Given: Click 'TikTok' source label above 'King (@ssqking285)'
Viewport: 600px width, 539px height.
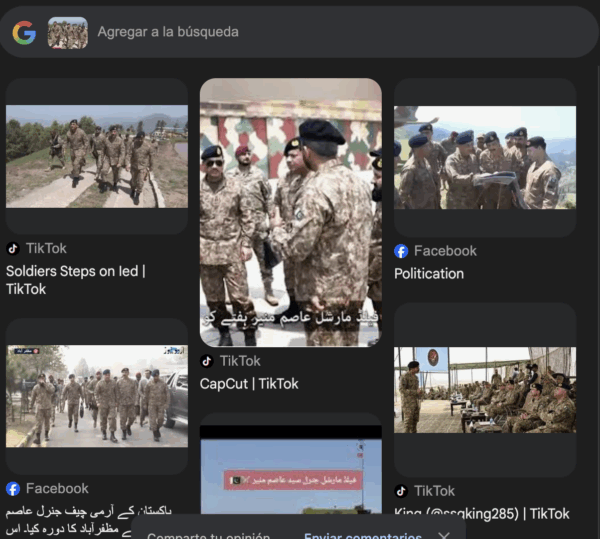Looking at the screenshot, I should 434,491.
